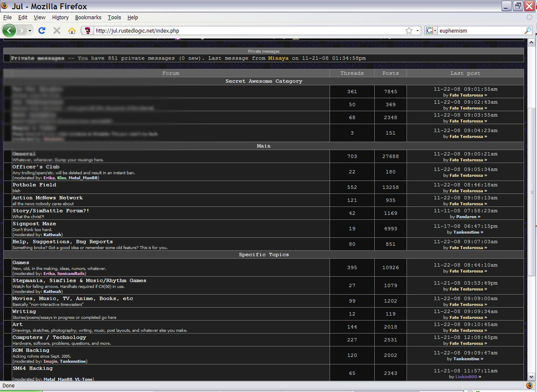537x392 pixels.
Task: Click the Firefox throbber activity icon
Action: click(529, 18)
